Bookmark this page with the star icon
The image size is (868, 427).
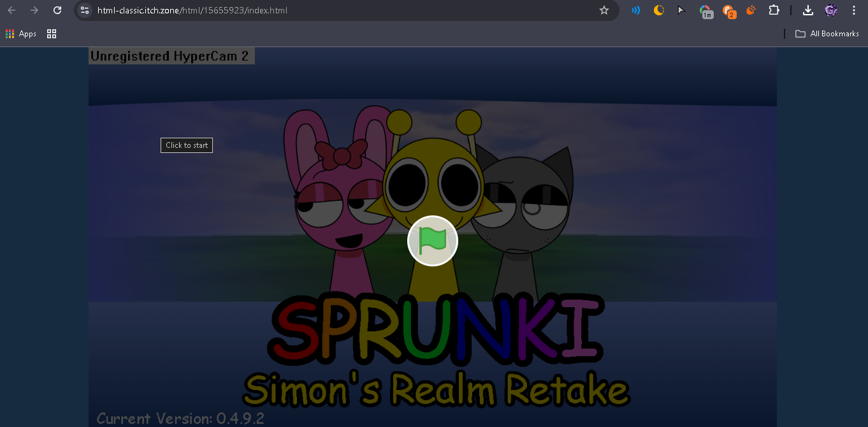coord(604,10)
